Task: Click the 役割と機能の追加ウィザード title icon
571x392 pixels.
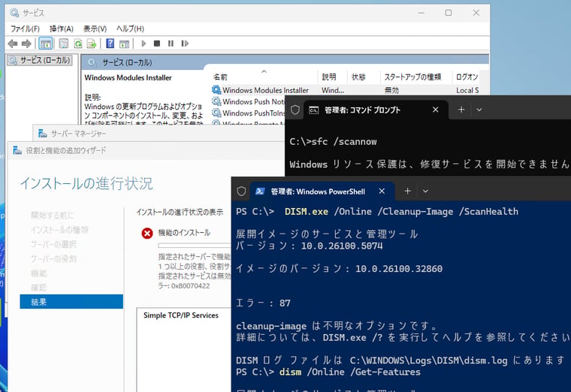Action: point(17,150)
